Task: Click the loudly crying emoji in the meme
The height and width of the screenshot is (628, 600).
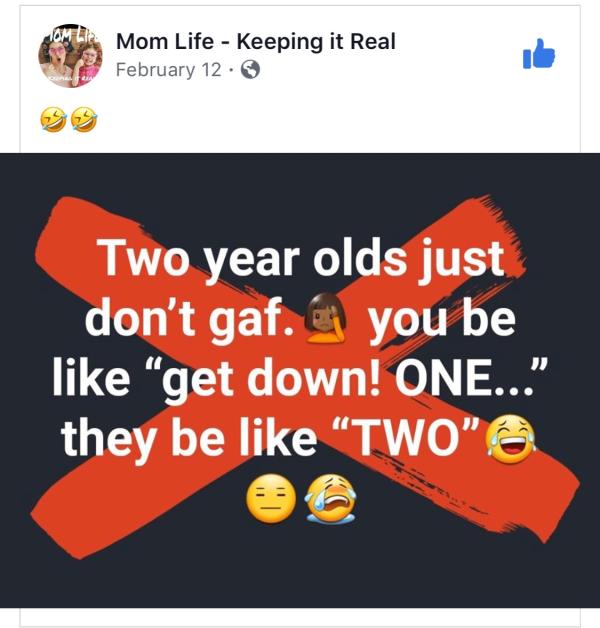Action: (331, 498)
